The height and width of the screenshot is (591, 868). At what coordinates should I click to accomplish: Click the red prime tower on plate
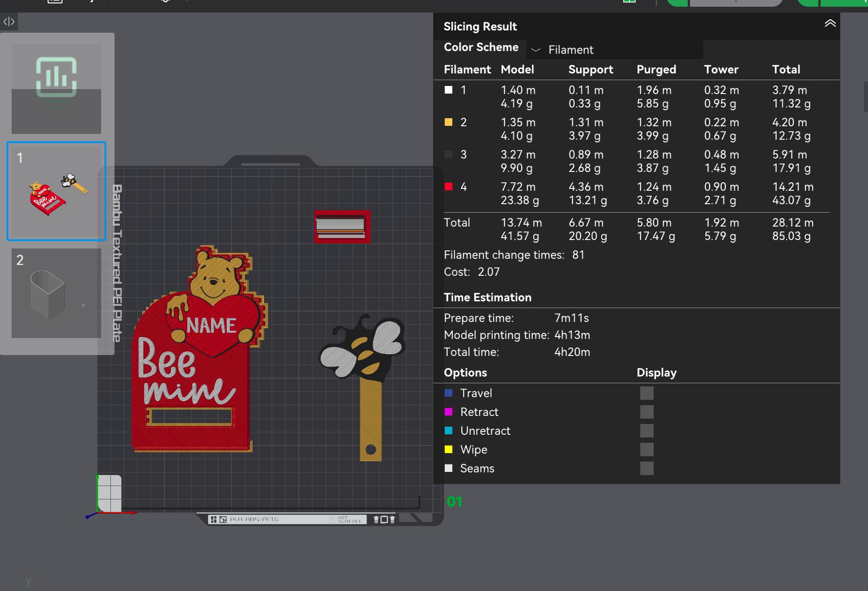[342, 227]
